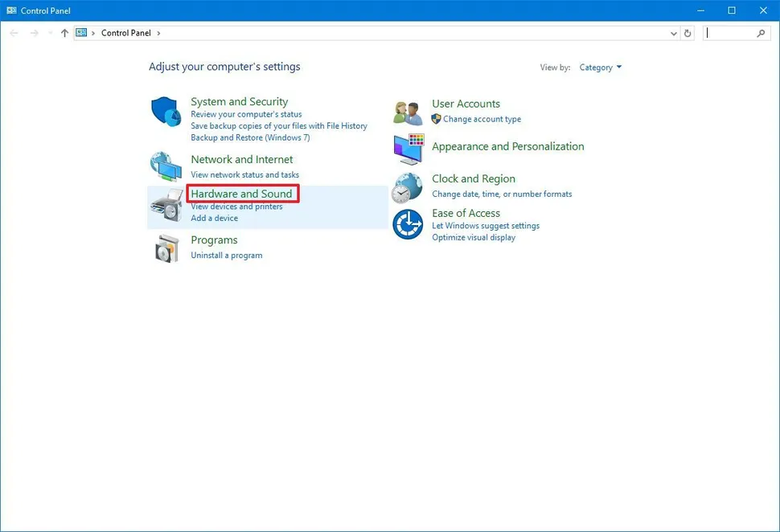The image size is (780, 532).
Task: Click the Clock and Region clock icon
Action: [x=407, y=186]
